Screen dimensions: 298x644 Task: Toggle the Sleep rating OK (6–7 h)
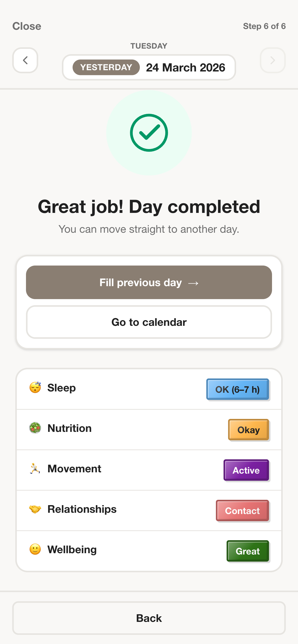238,389
